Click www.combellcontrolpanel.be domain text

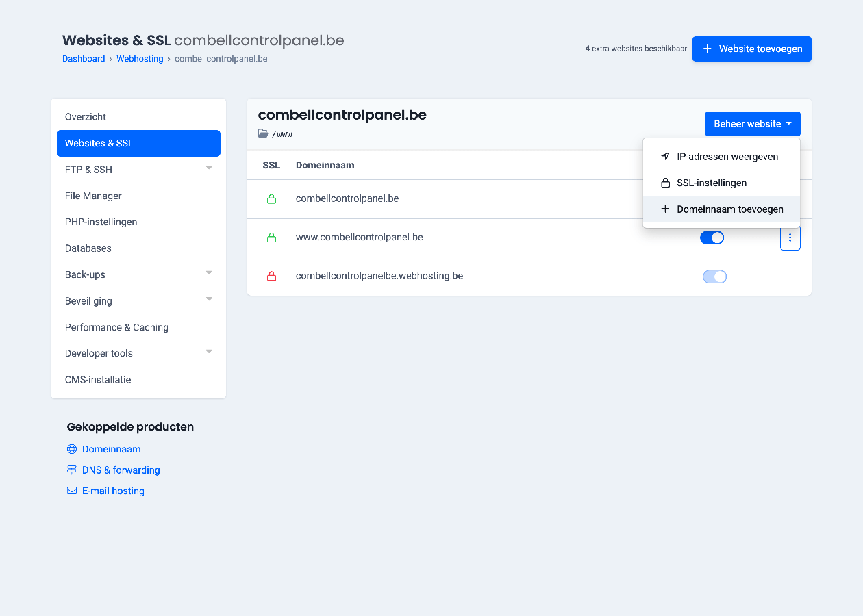tap(360, 238)
